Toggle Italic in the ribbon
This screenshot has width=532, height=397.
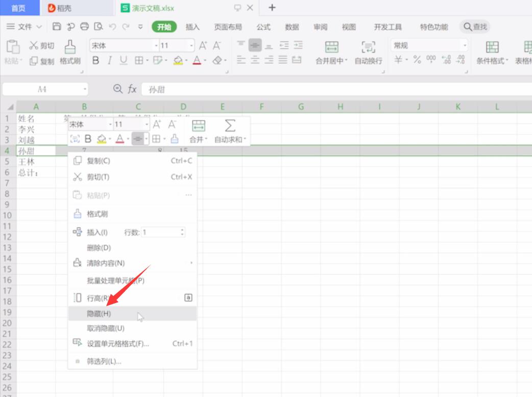(109, 61)
